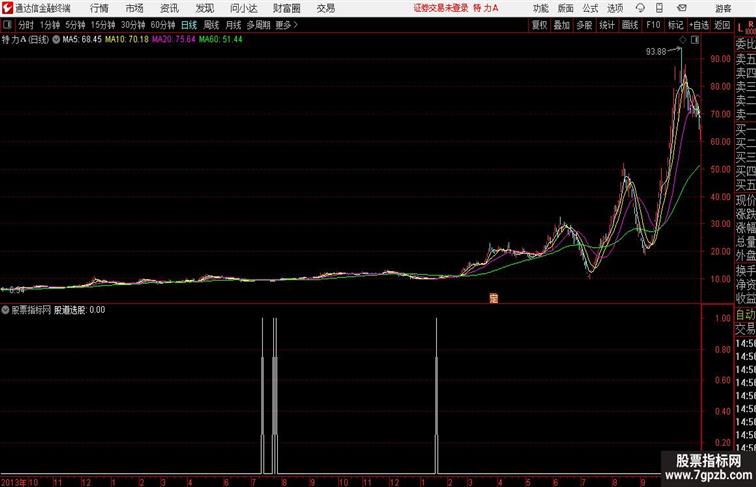This screenshot has height=487, width=756.
Task: Add stock via +自选 button
Action: pos(699,25)
